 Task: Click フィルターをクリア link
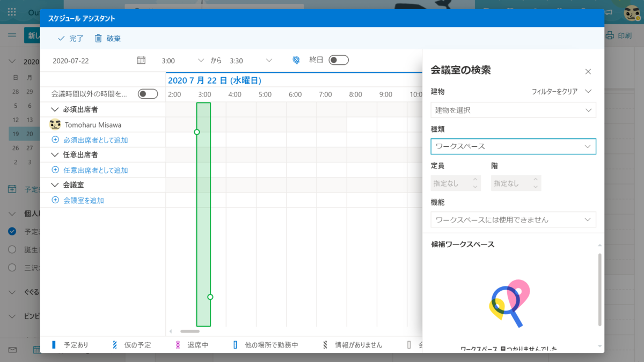coord(554,92)
